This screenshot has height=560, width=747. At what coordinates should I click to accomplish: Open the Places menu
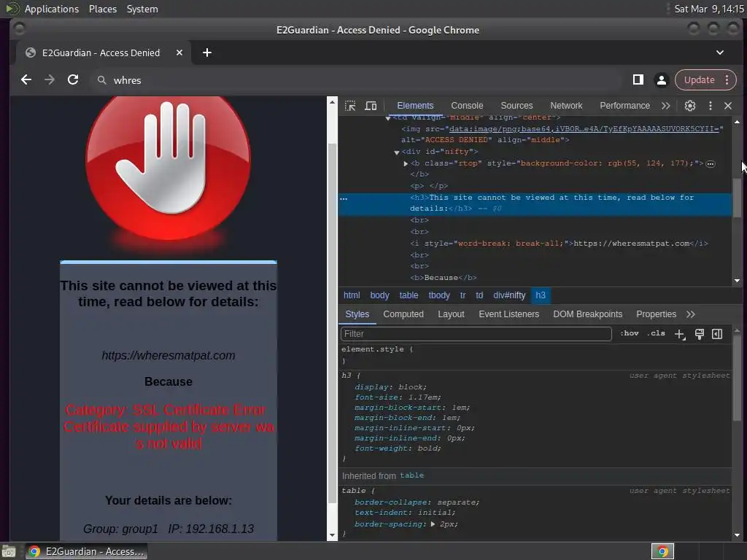click(102, 9)
